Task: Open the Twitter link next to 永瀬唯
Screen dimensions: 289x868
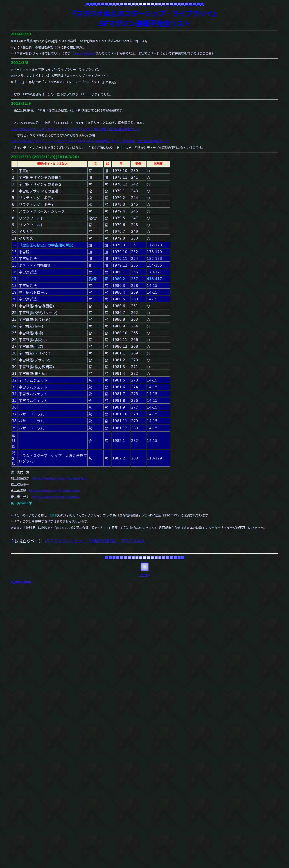Action: (54, 491)
